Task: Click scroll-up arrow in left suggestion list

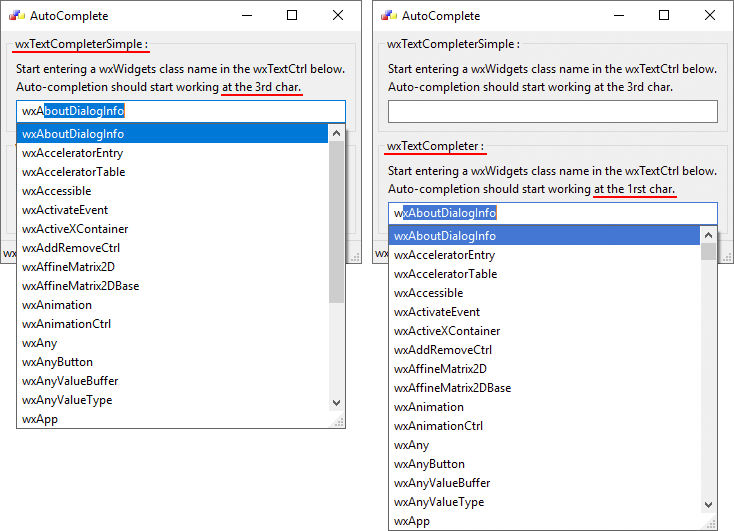Action: [337, 133]
